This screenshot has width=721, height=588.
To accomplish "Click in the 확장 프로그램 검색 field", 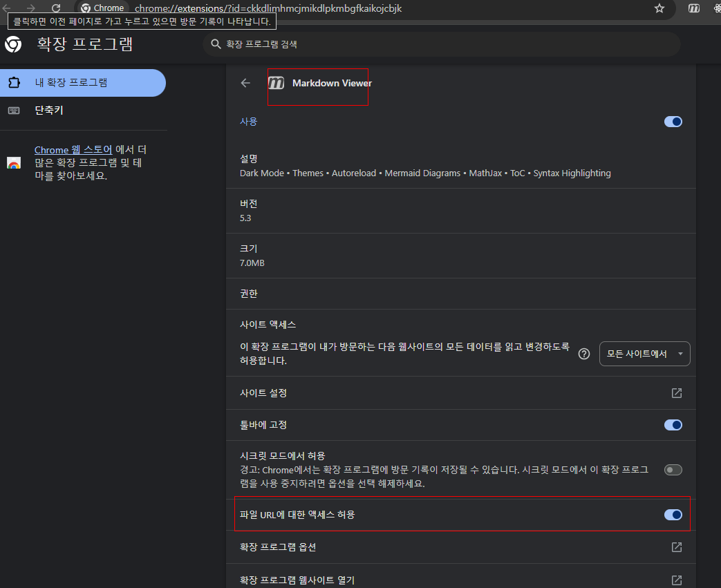I will click(442, 44).
